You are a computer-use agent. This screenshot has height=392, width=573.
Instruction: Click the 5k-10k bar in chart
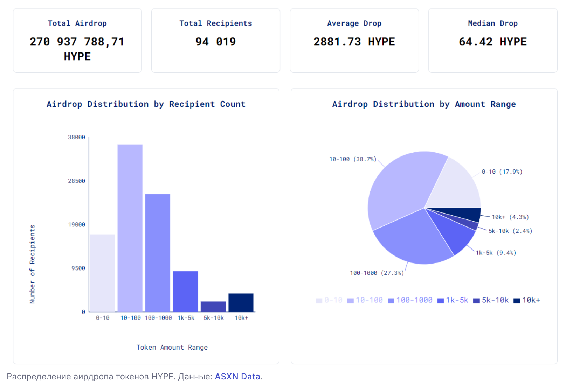click(x=213, y=307)
